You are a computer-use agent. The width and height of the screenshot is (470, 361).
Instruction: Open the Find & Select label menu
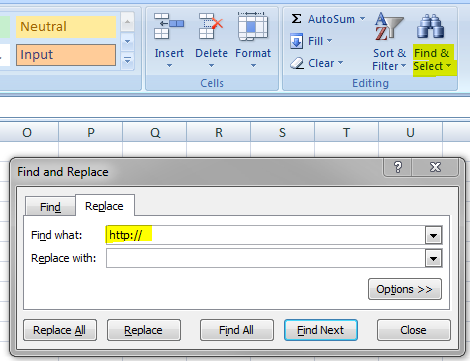coord(432,60)
